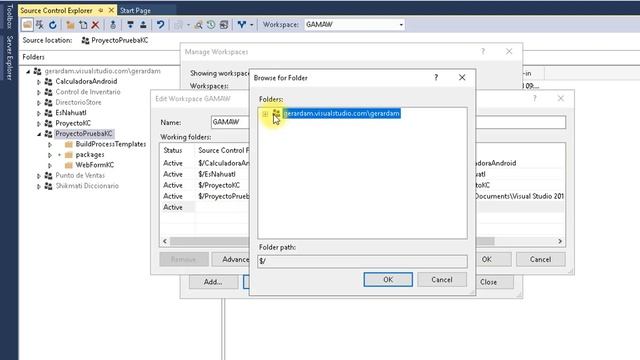Toggle the Folders pane toolbar icon
Image resolution: width=640 pixels, height=360 pixels.
coord(27,25)
